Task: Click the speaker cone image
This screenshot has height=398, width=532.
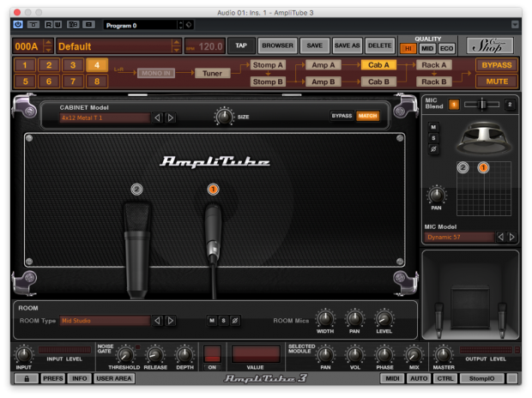Action: [x=483, y=138]
